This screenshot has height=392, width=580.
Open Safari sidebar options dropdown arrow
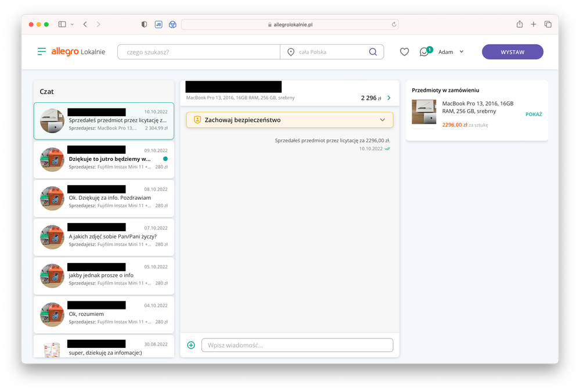(x=72, y=24)
